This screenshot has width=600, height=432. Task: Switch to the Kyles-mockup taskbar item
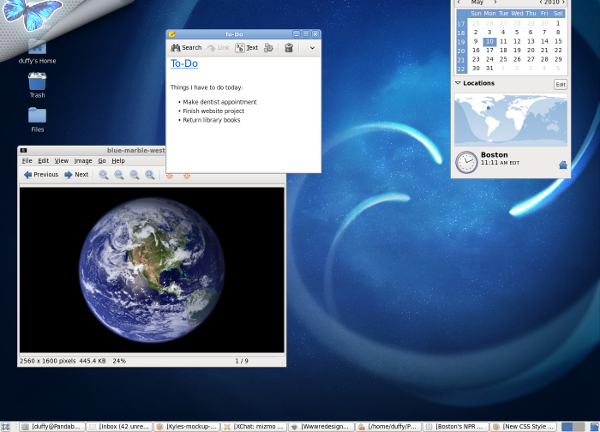tap(187, 427)
